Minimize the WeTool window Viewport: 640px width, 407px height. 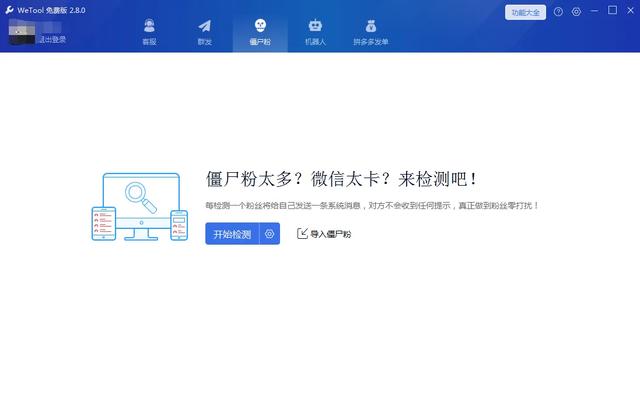[594, 11]
